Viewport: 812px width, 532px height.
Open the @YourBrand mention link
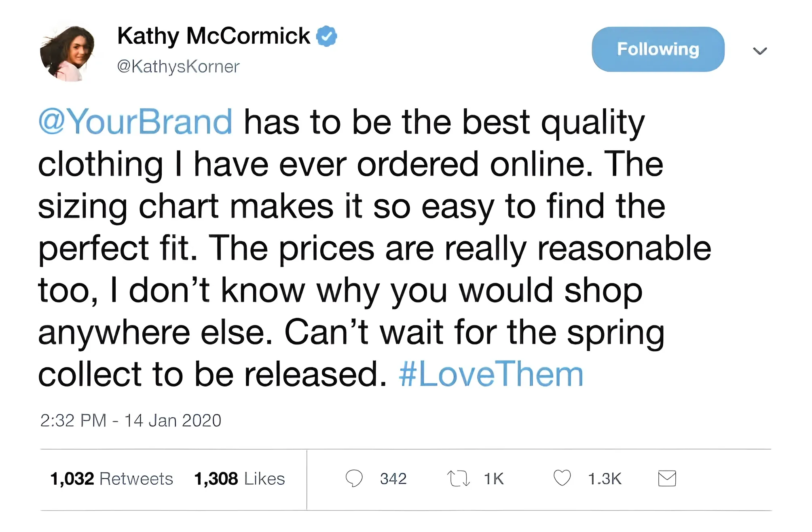tap(135, 122)
